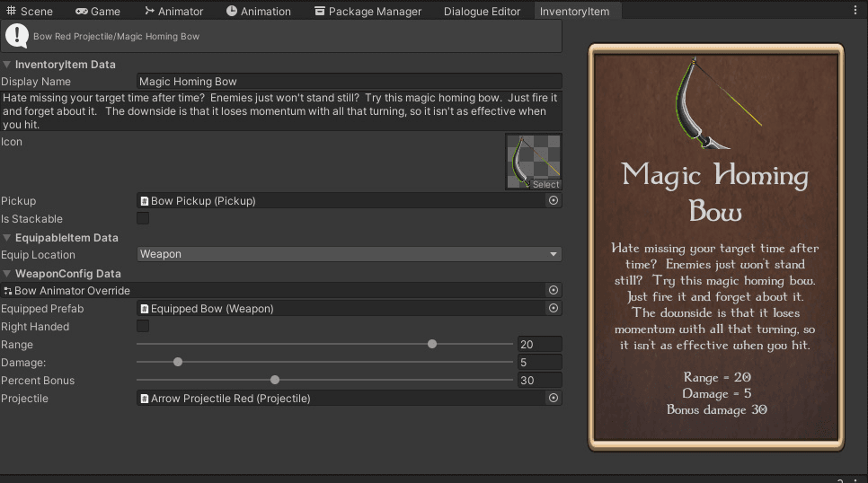Click the warning icon beside the asset path
This screenshot has height=483, width=868.
[17, 36]
